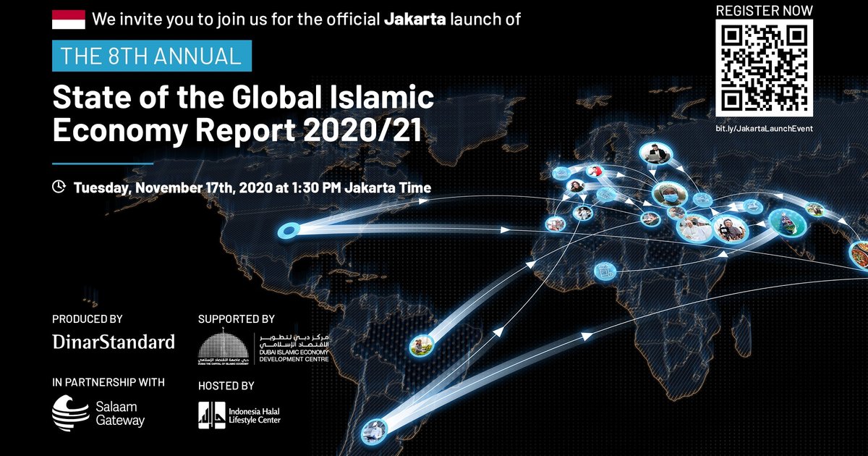
Task: Click the 'IN PARTNERSHIP WITH' label
Action: click(109, 381)
